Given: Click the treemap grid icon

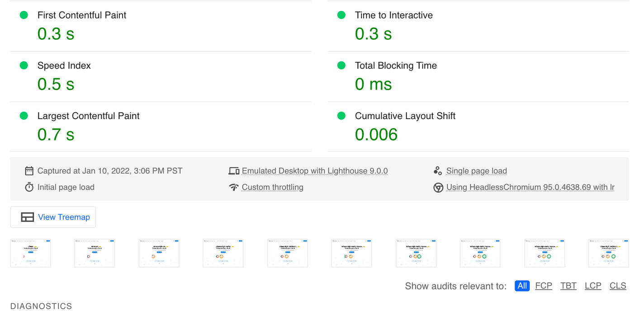Looking at the screenshot, I should pyautogui.click(x=27, y=217).
